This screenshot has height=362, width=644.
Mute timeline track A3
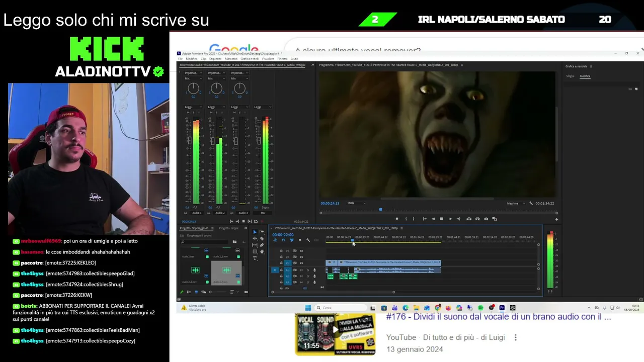click(301, 282)
